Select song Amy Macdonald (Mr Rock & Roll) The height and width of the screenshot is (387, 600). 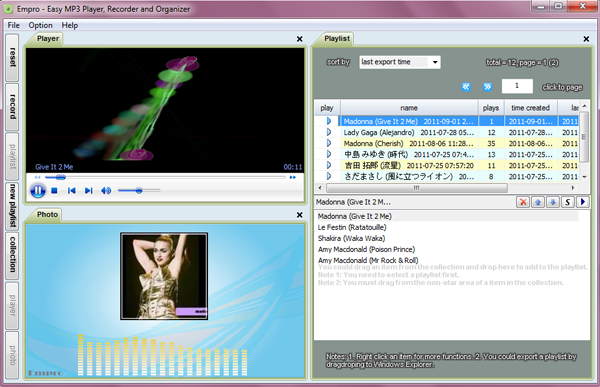click(x=368, y=260)
